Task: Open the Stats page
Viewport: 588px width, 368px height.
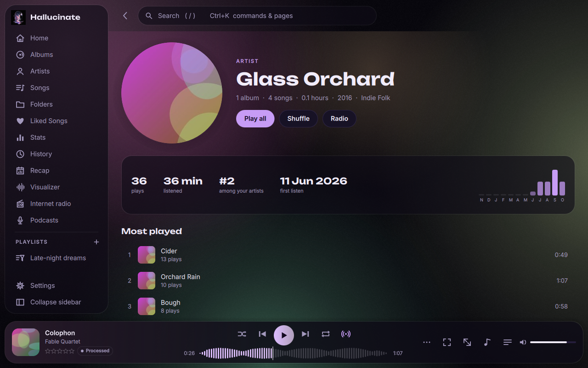Action: pyautogui.click(x=57, y=138)
